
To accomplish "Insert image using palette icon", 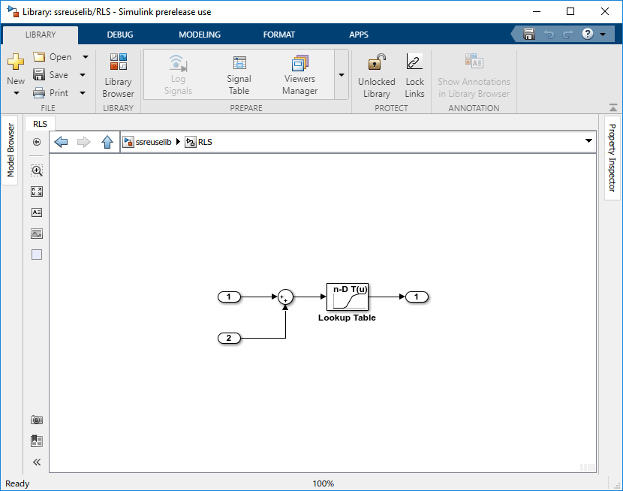I will (x=37, y=234).
